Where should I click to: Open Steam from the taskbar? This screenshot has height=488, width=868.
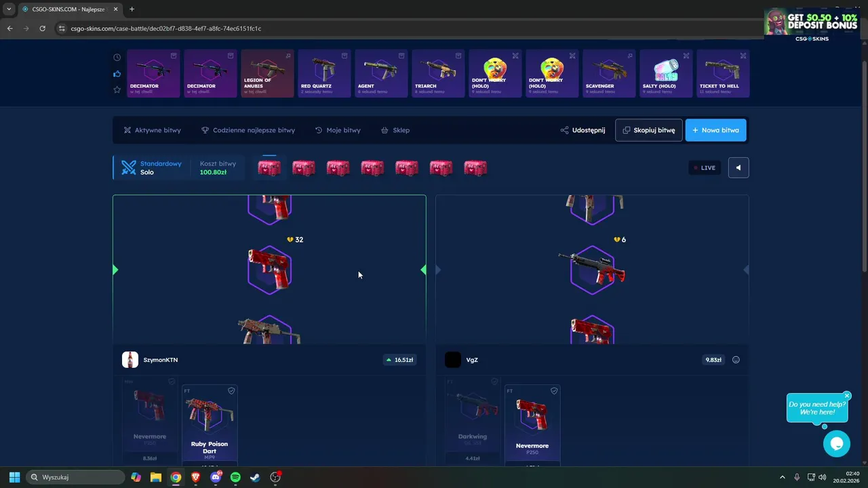(255, 477)
